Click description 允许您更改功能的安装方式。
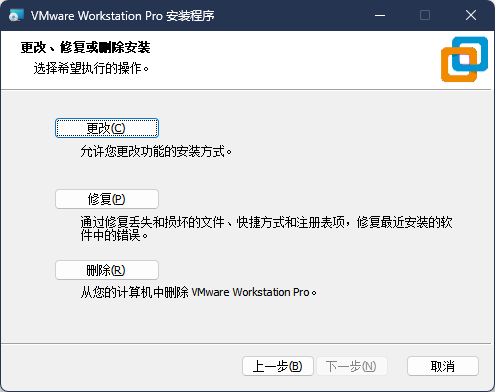Screen dimensions: 495x392 click(x=156, y=152)
